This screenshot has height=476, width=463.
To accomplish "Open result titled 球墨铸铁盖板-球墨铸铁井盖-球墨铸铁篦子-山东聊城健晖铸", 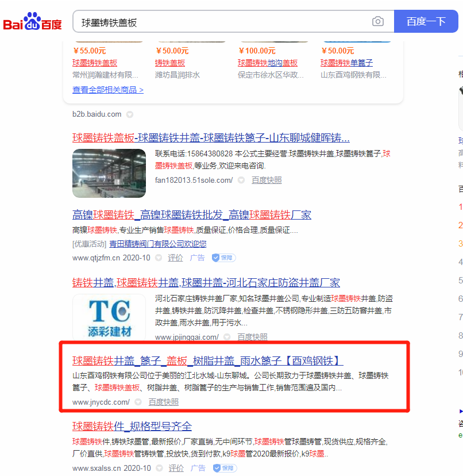I will tap(211, 138).
